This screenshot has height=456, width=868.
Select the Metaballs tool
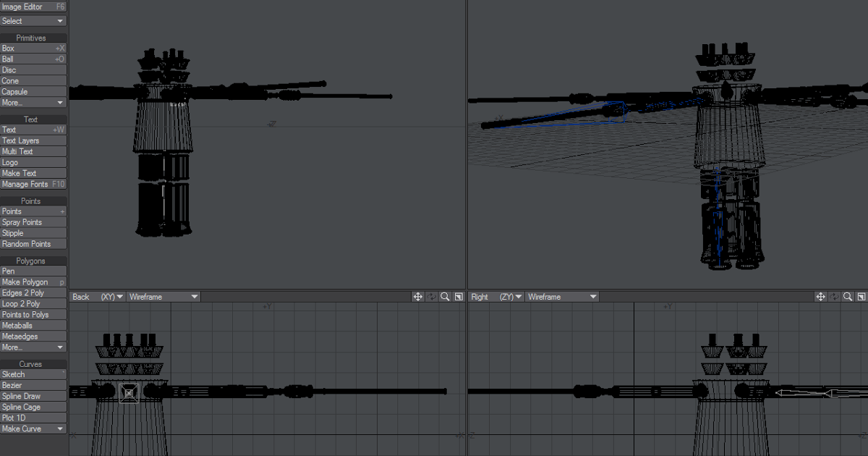tap(33, 325)
